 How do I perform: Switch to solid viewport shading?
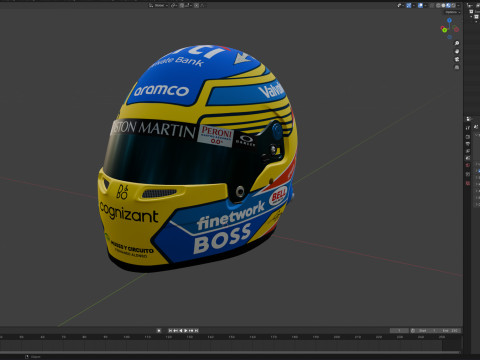tap(443, 5)
